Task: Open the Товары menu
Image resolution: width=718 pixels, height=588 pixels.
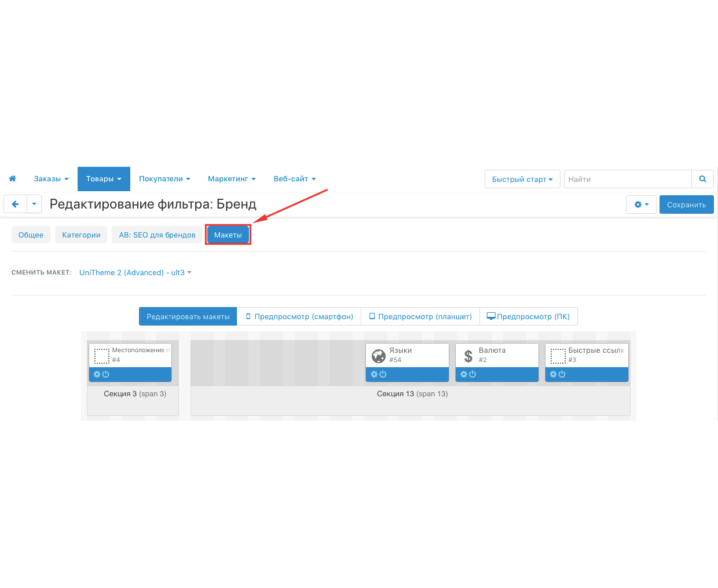Action: point(104,179)
